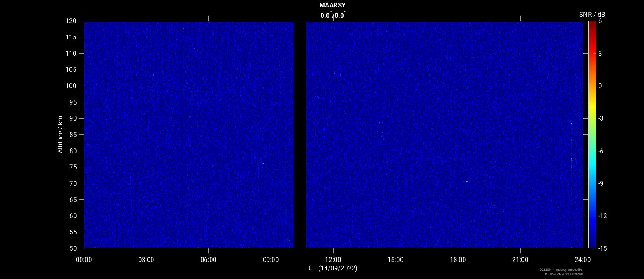Viewport: 644px width, 279px height.
Task: Click the 75 altitude tick label
Action: [x=73, y=167]
